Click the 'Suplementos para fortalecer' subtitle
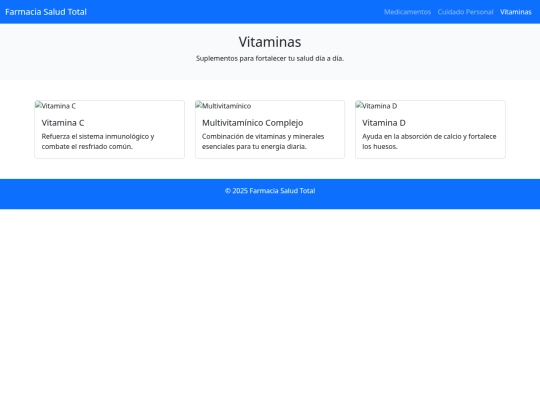The width and height of the screenshot is (540, 405). click(x=270, y=59)
